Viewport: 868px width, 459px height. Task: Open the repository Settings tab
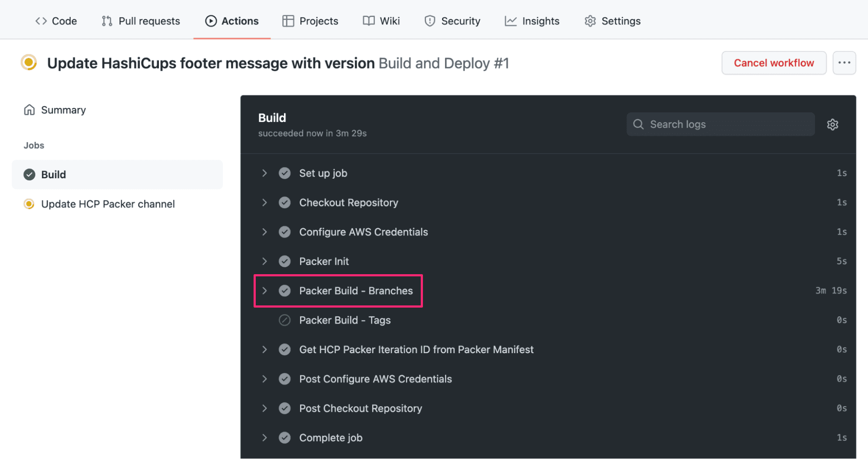[612, 21]
